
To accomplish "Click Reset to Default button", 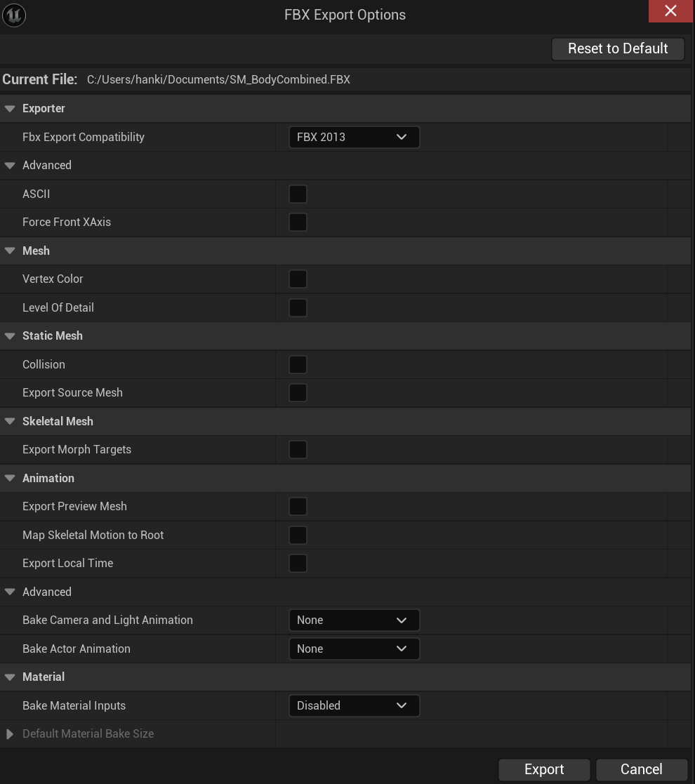I will (618, 48).
